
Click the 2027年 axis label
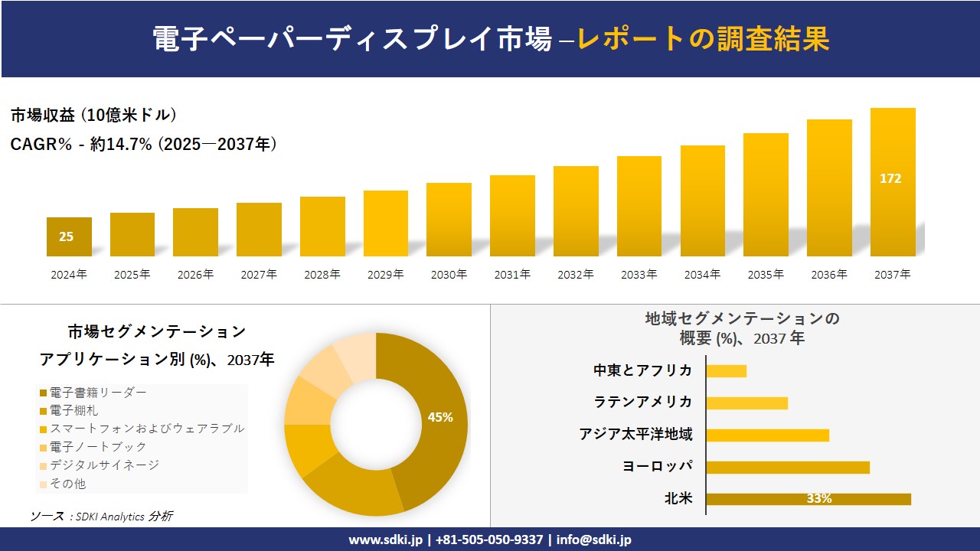coord(259,275)
